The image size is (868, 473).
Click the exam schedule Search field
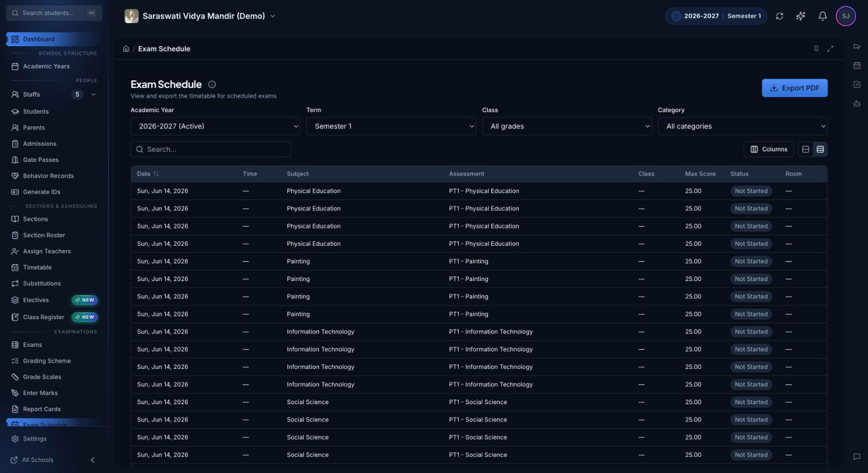pos(211,149)
